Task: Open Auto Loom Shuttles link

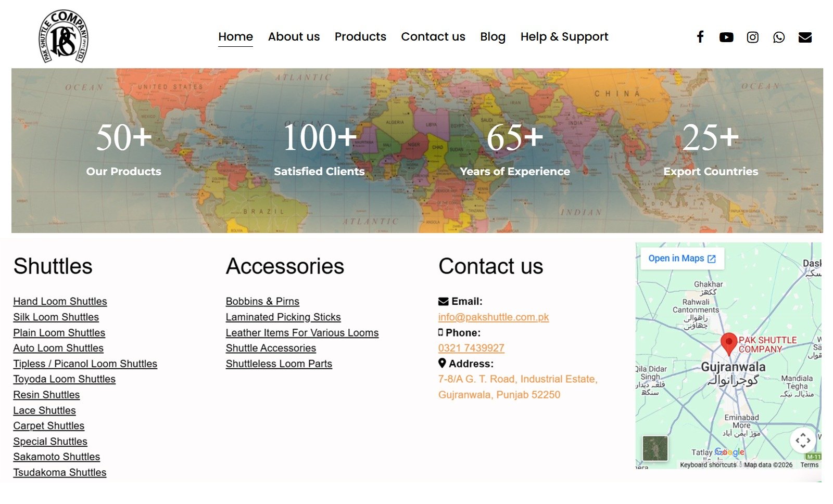Action: tap(58, 348)
